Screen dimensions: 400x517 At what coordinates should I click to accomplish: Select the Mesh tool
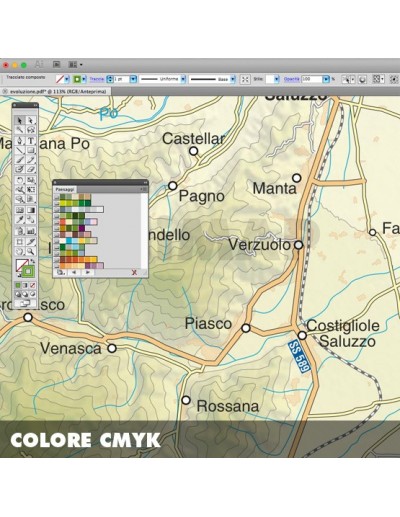coord(20,210)
